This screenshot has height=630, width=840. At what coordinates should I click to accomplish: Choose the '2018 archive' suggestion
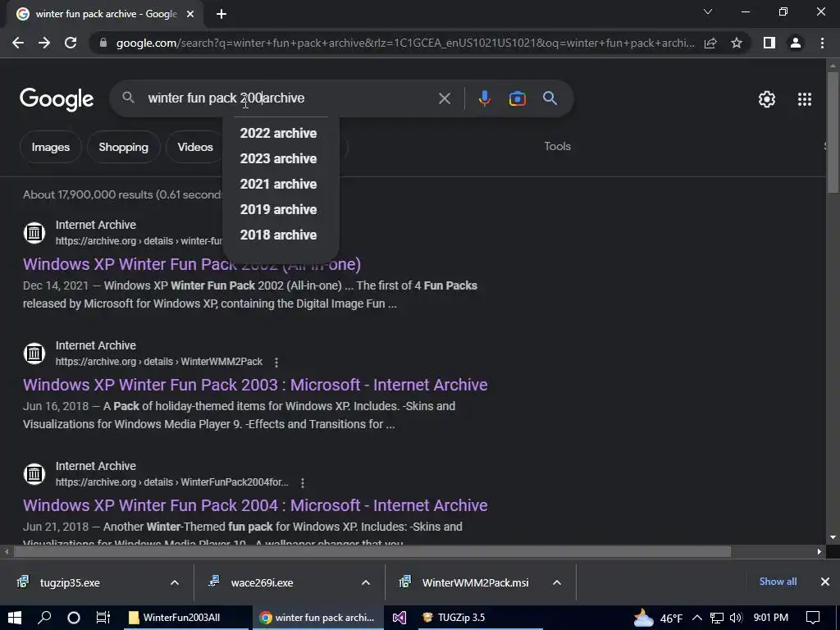tap(279, 235)
